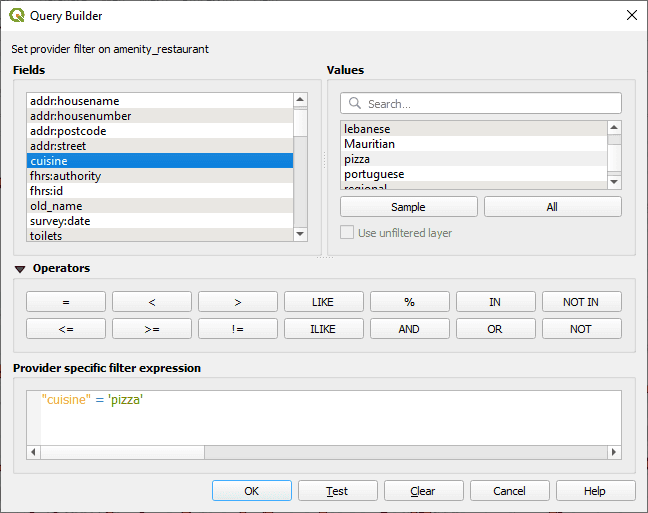The height and width of the screenshot is (513, 648).
Task: Load All unique values
Action: (552, 207)
